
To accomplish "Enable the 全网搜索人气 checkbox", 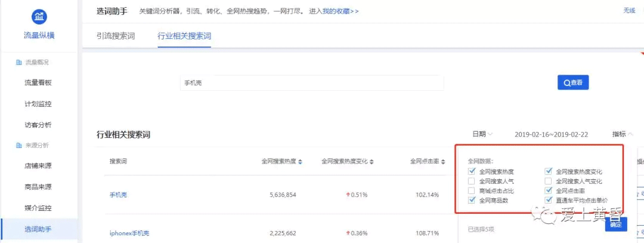I will [472, 181].
